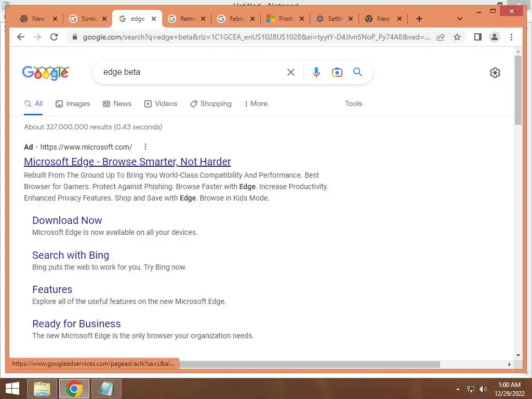
Task: Select the Shopping search filter
Action: pyautogui.click(x=211, y=104)
